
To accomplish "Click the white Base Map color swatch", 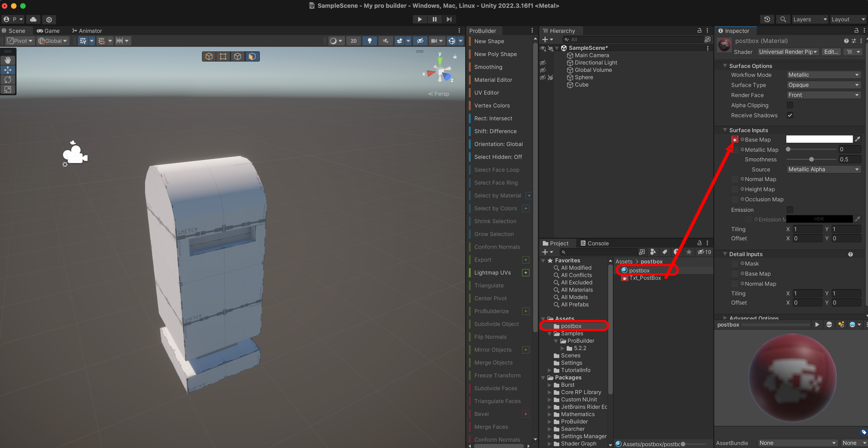I will (x=819, y=139).
